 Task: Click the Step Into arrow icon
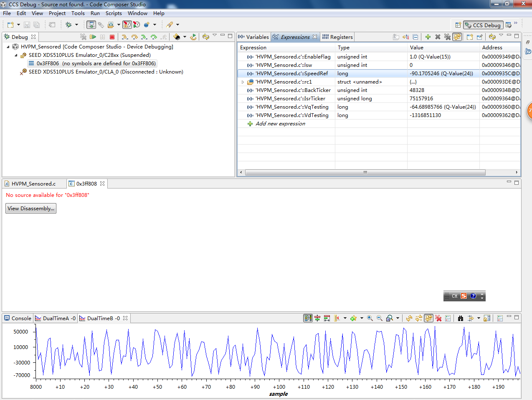click(124, 37)
